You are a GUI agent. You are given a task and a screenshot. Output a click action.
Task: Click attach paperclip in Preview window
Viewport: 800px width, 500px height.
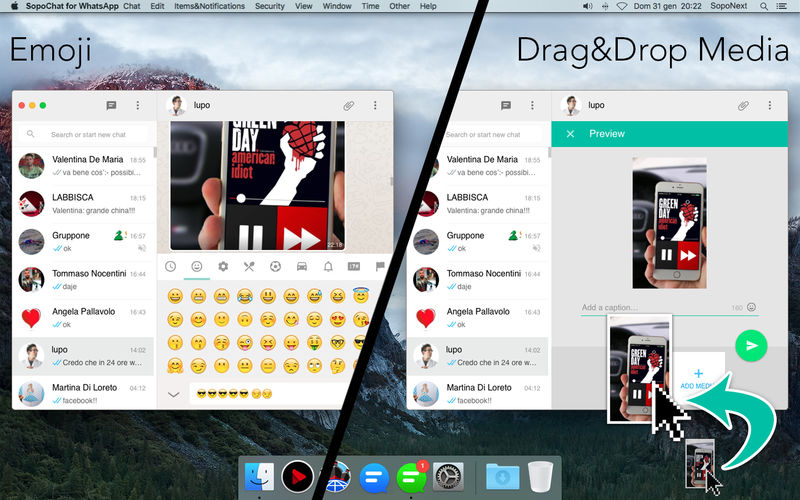click(743, 106)
